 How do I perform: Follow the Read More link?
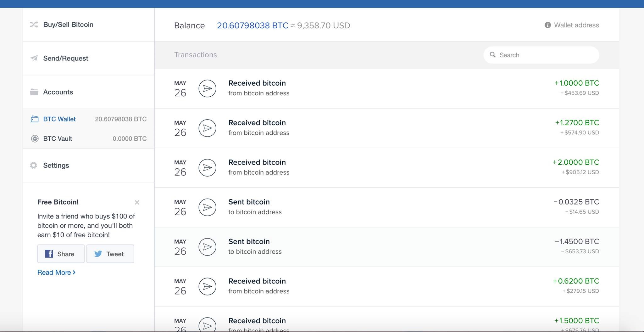56,273
